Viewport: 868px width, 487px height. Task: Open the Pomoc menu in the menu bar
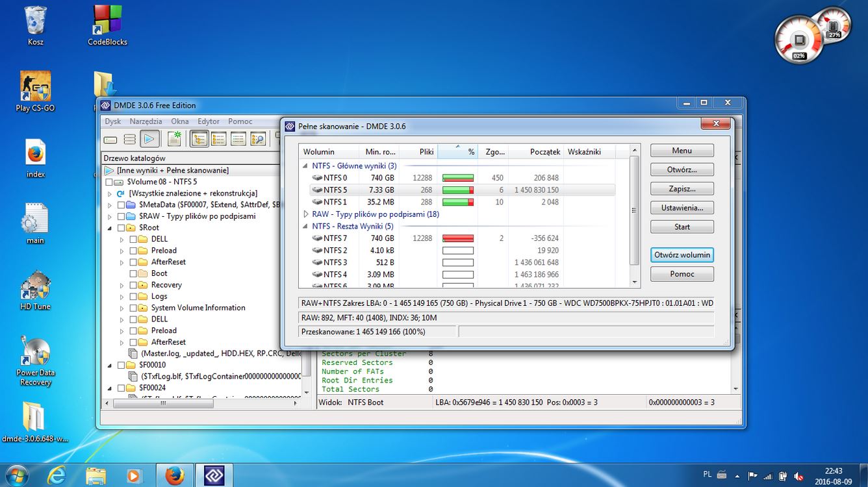tap(240, 121)
